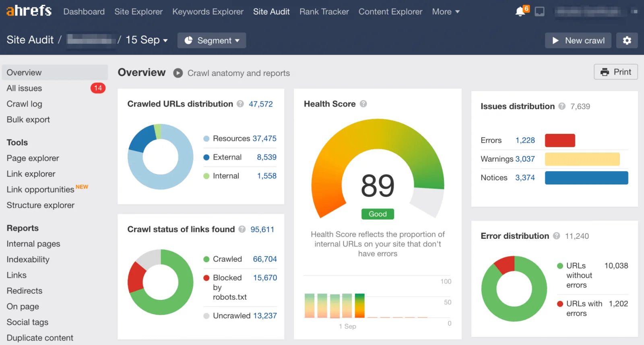Image resolution: width=644 pixels, height=345 pixels.
Task: Click the Crawled URLs distribution donut chart
Action: [161, 157]
